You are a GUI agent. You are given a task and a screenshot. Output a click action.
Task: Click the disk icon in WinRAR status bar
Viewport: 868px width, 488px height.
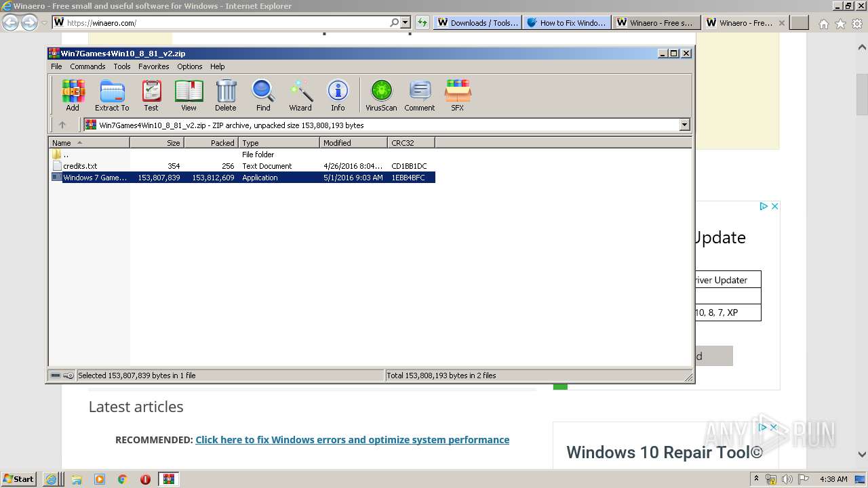56,375
